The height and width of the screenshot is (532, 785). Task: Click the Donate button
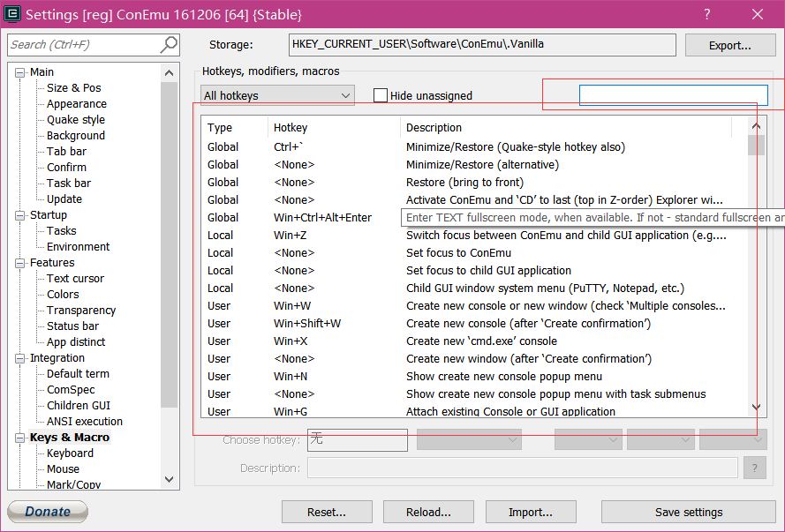click(x=48, y=512)
